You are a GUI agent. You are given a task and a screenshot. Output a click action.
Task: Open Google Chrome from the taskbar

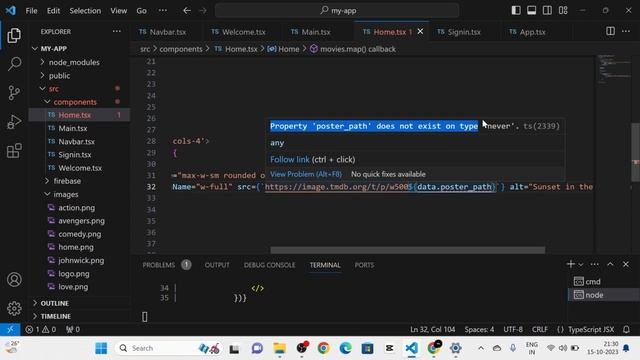click(x=323, y=348)
